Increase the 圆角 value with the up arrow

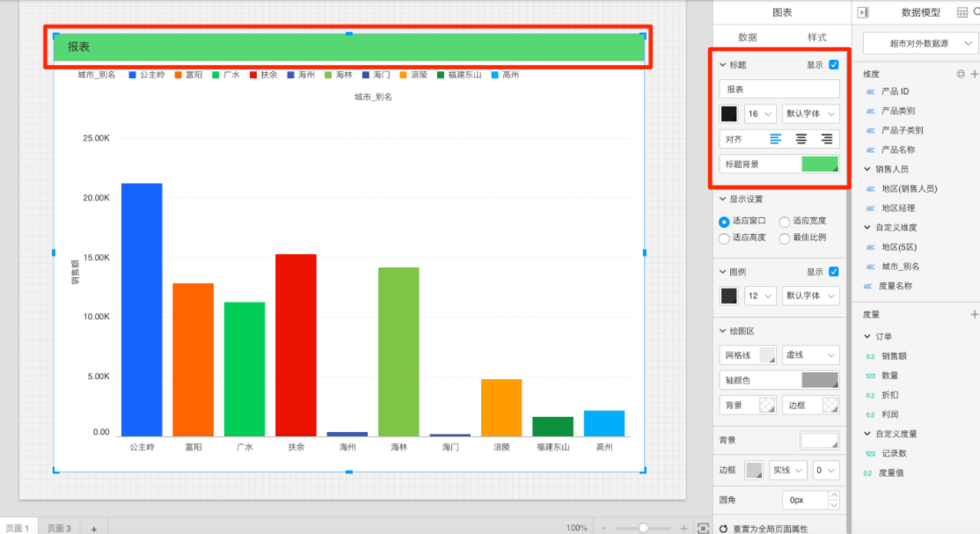[x=834, y=496]
